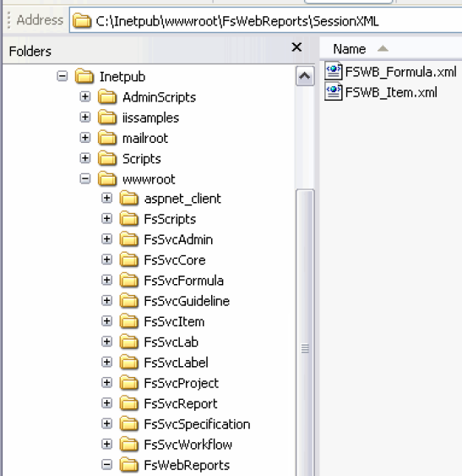Expand the FsSvcWorkflow folder node

click(106, 444)
